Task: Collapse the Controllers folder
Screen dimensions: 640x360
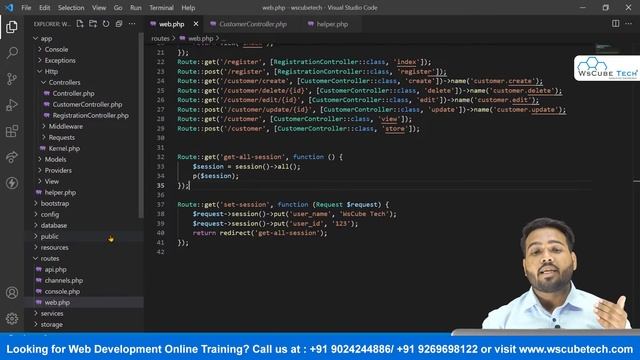Action: click(x=64, y=82)
